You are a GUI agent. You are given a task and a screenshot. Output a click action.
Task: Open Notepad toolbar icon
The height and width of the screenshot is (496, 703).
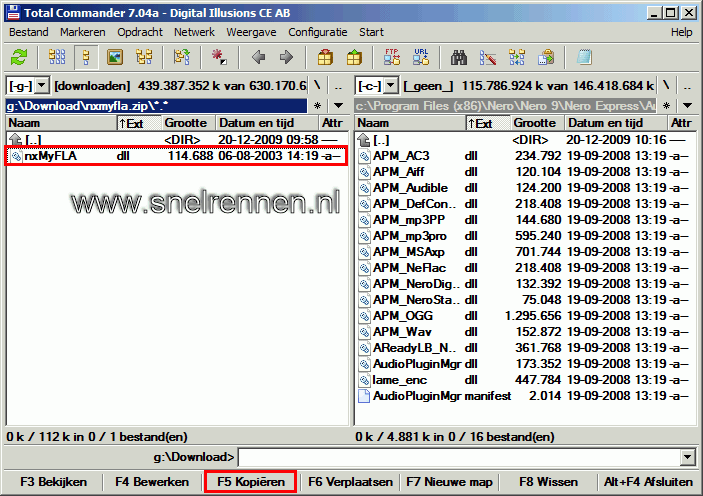click(x=584, y=57)
